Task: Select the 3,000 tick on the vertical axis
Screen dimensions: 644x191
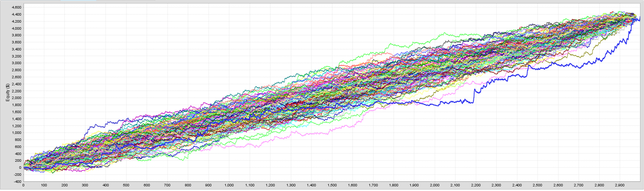Action: 16,63
